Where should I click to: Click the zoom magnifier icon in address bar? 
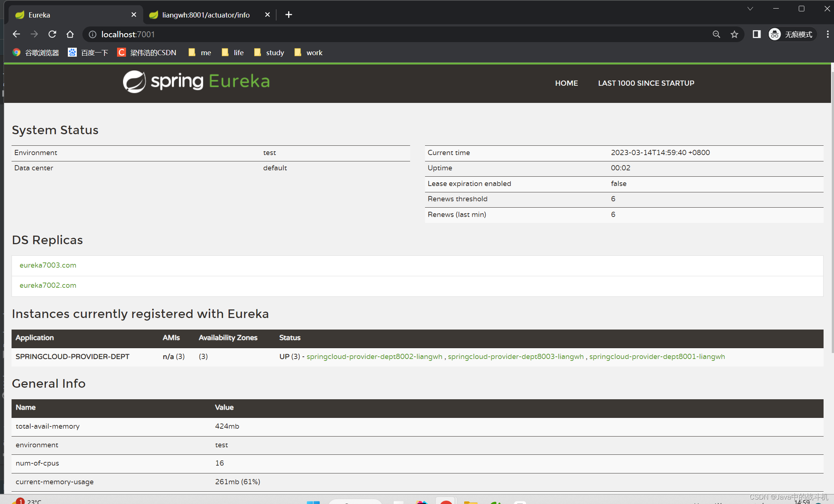716,34
